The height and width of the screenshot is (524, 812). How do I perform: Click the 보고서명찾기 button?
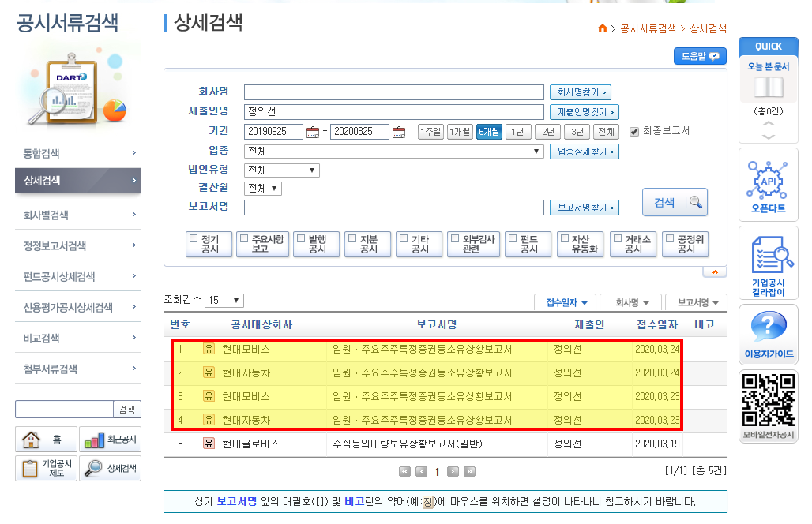585,208
